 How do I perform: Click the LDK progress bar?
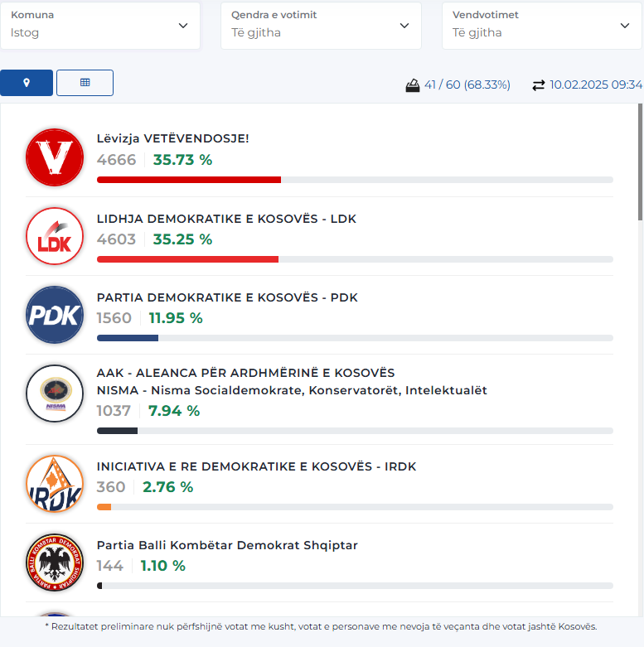point(355,259)
